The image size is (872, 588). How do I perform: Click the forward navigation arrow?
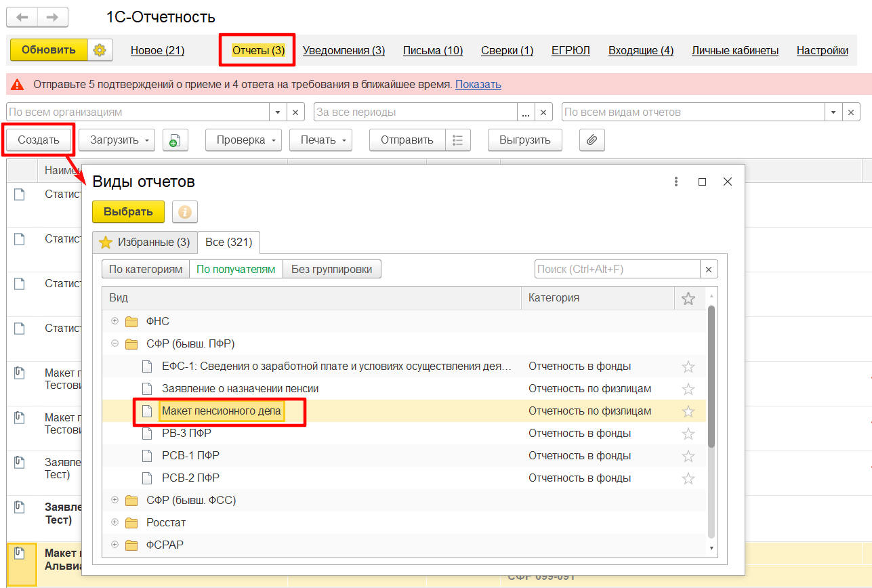[51, 17]
